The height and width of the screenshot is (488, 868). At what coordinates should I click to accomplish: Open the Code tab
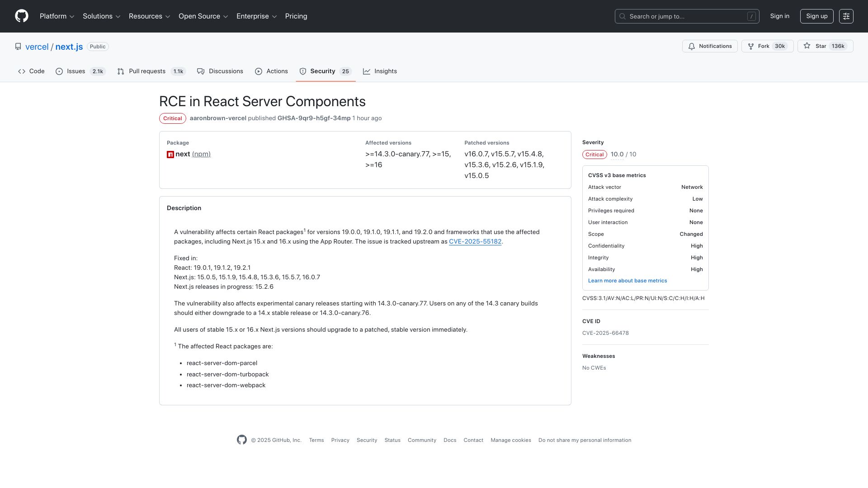pyautogui.click(x=31, y=71)
